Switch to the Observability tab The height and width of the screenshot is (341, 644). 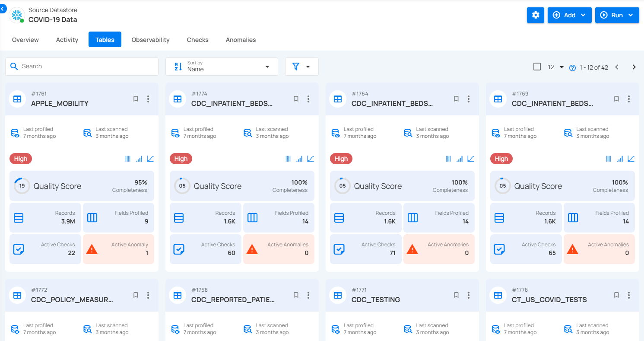pyautogui.click(x=150, y=40)
